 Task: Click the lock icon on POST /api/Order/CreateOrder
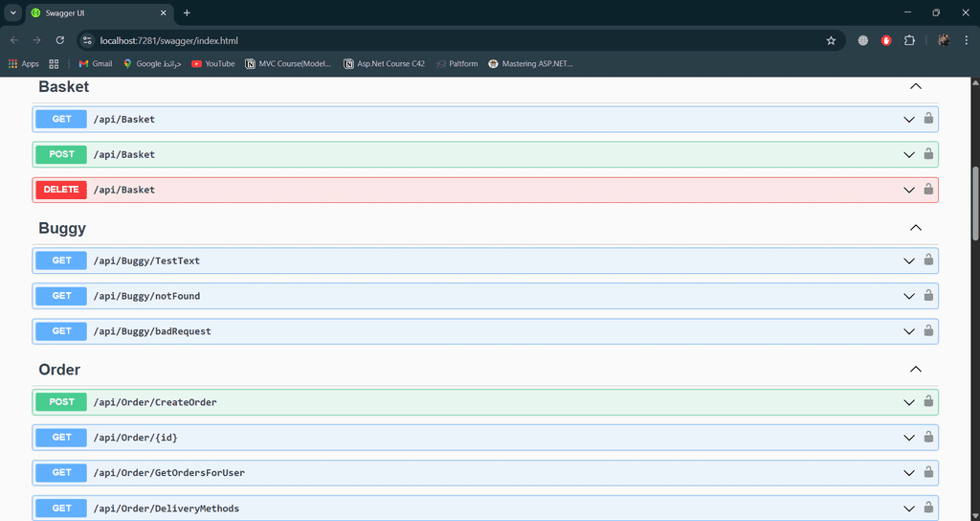click(927, 401)
